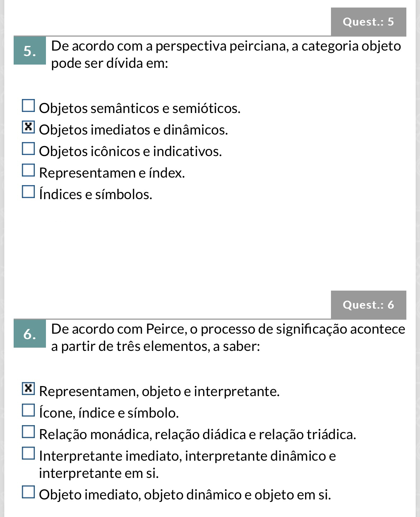Click the answer text "Representamen e índex."

(112, 173)
